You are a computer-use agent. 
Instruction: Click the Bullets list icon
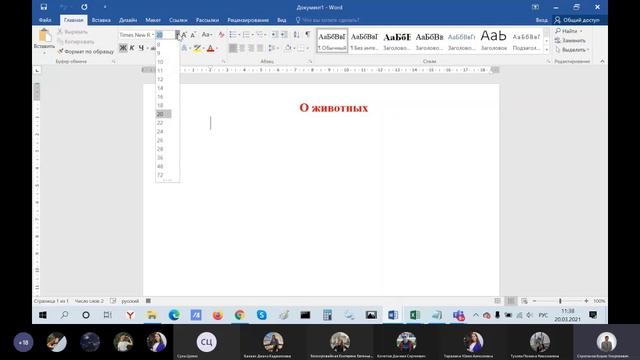[x=233, y=35]
